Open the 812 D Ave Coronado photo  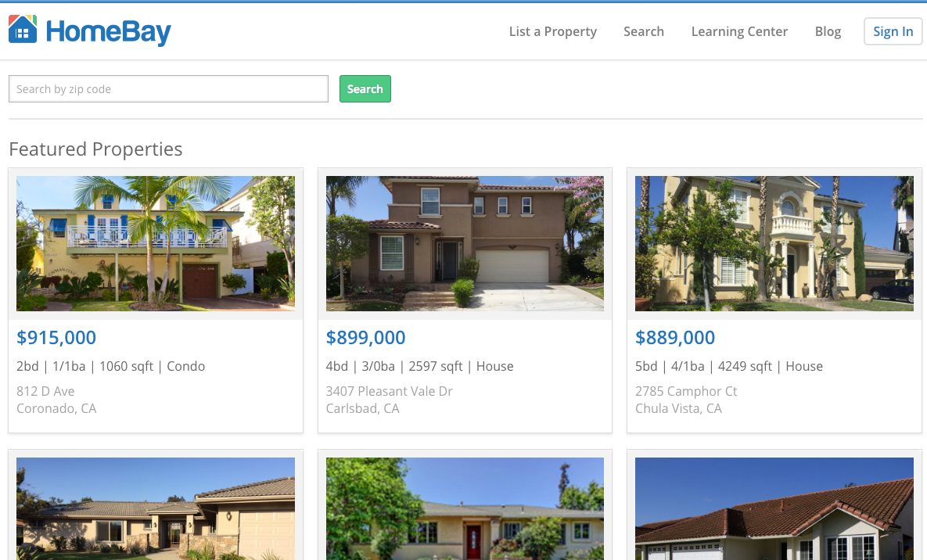[156, 244]
